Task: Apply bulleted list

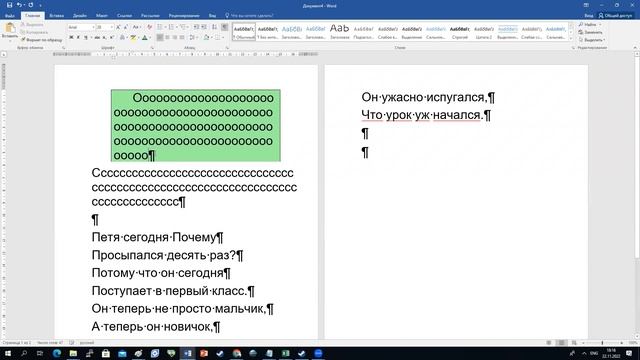Action: pos(159,27)
